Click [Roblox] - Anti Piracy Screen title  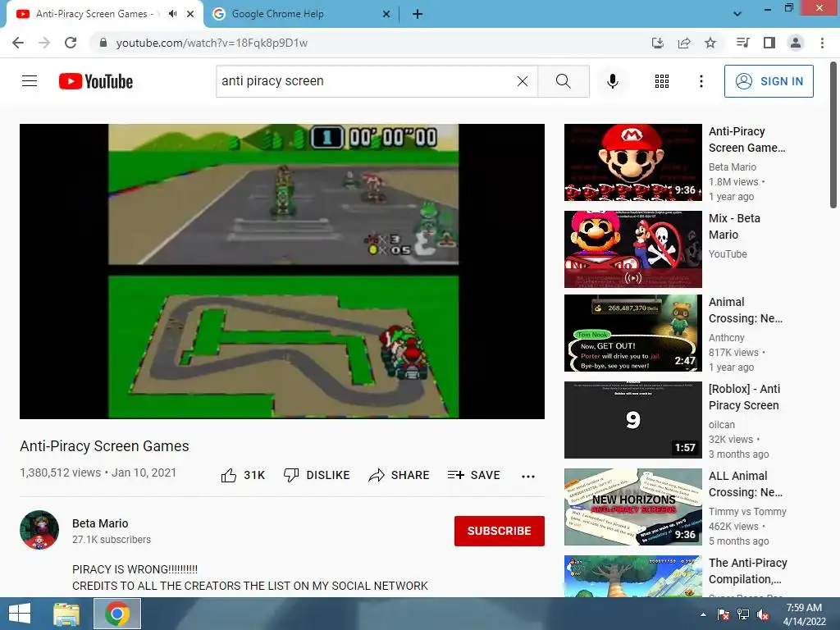pyautogui.click(x=744, y=397)
